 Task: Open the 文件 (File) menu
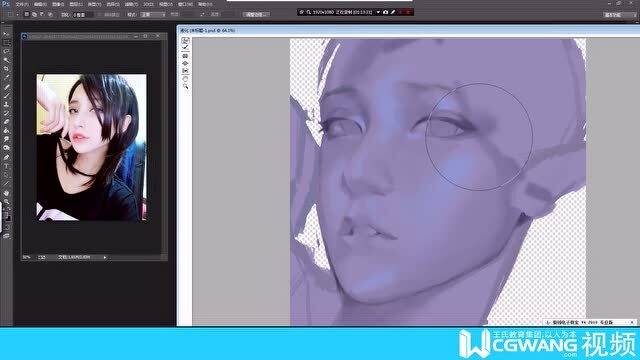tap(22, 4)
